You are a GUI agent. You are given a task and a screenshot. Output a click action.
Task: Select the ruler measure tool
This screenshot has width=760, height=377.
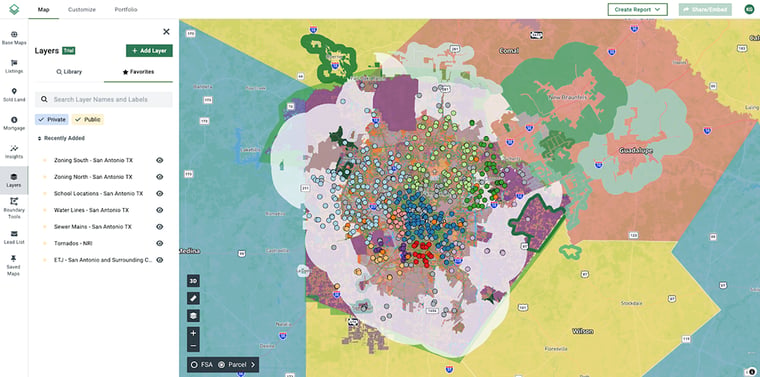coord(193,298)
